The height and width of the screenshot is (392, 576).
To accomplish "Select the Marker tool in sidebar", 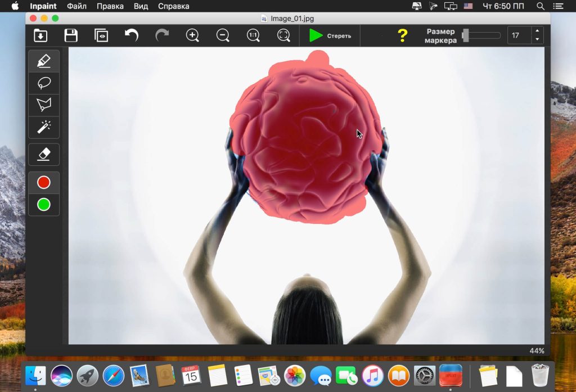I will point(44,61).
